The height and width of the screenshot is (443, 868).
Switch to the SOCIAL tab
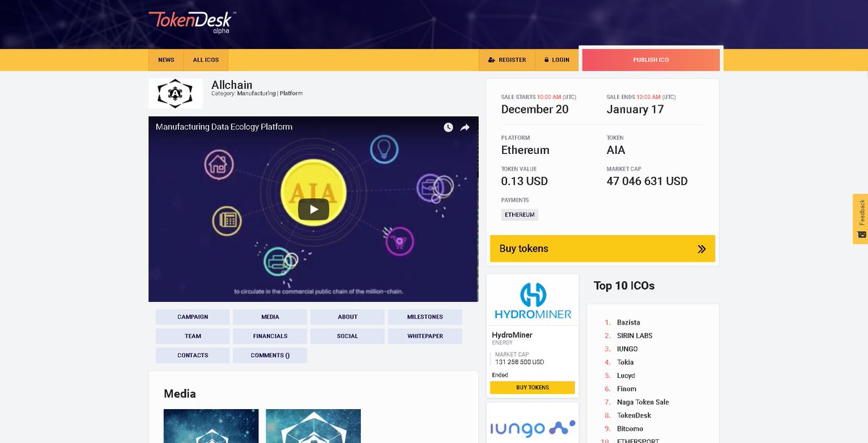(x=347, y=336)
